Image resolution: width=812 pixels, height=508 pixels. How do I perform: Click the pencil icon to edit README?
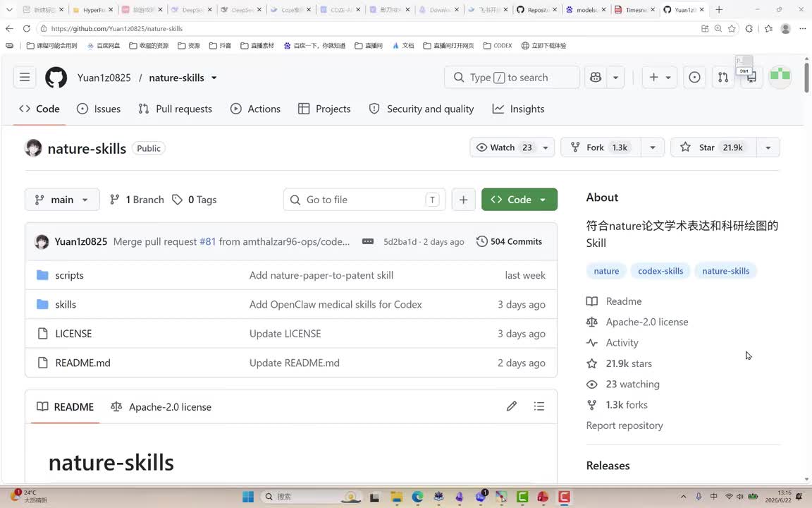click(x=512, y=406)
